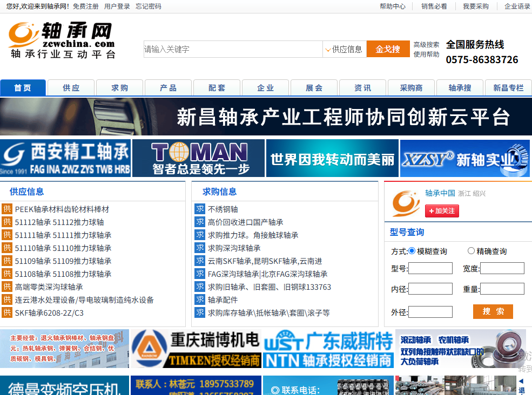Open the XZSY 新轴实业 ad banner
Image resolution: width=532 pixels, height=395 pixels.
(465, 158)
